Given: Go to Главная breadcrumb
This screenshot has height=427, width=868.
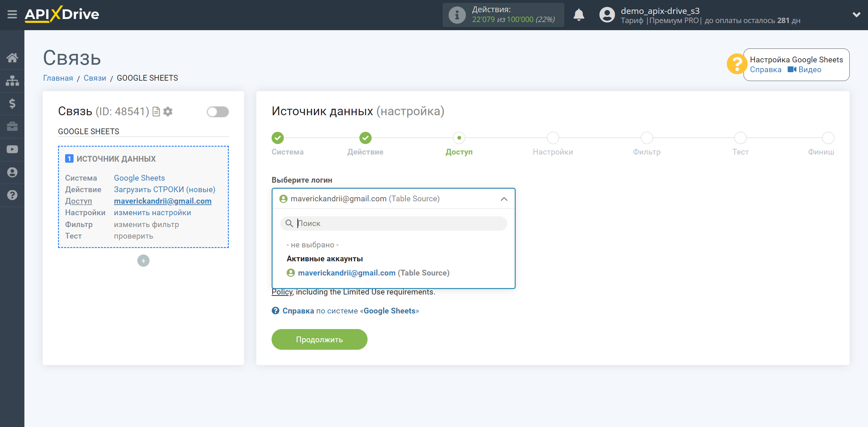Looking at the screenshot, I should click(x=58, y=78).
